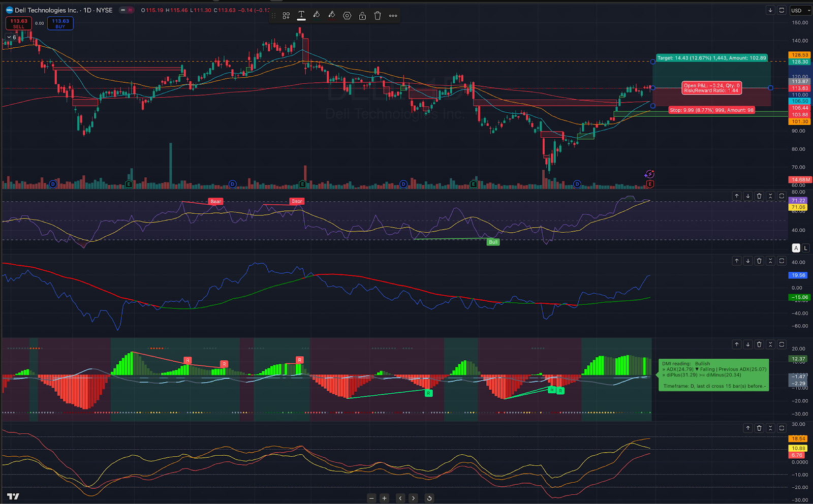
Task: Click the first red Bear divergence label
Action: pyautogui.click(x=215, y=201)
